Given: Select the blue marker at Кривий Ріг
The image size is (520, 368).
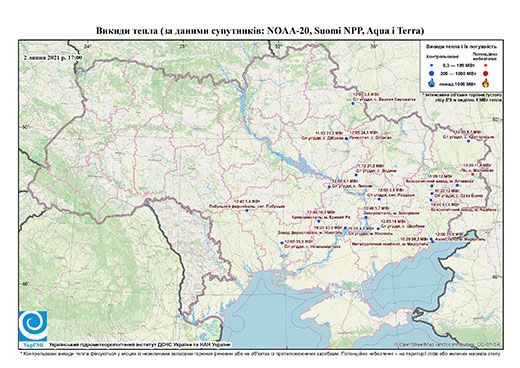Looking at the screenshot, I should (319, 221).
